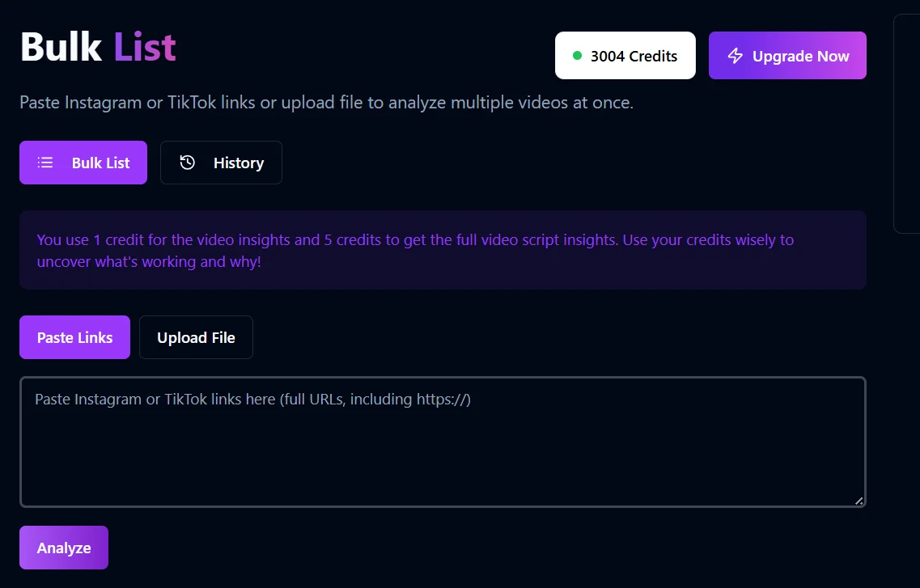Click inside the links paste area
This screenshot has height=588, width=920.
pyautogui.click(x=443, y=441)
